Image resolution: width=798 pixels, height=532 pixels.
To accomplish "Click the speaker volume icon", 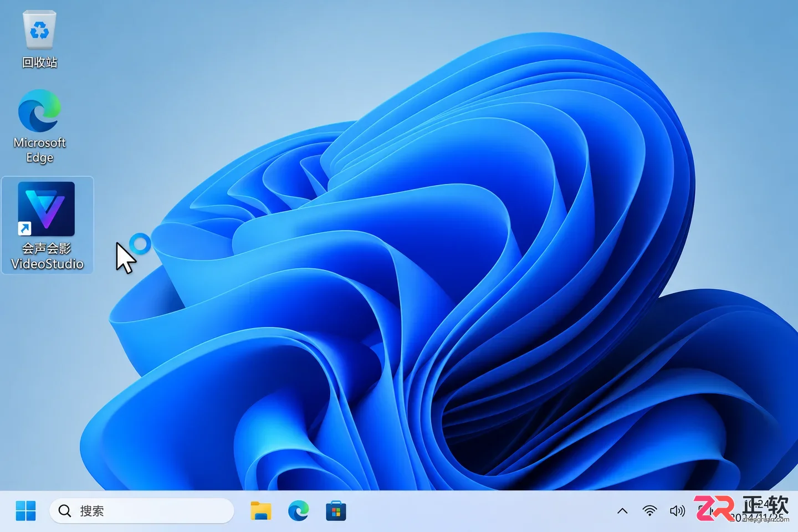I will click(677, 511).
